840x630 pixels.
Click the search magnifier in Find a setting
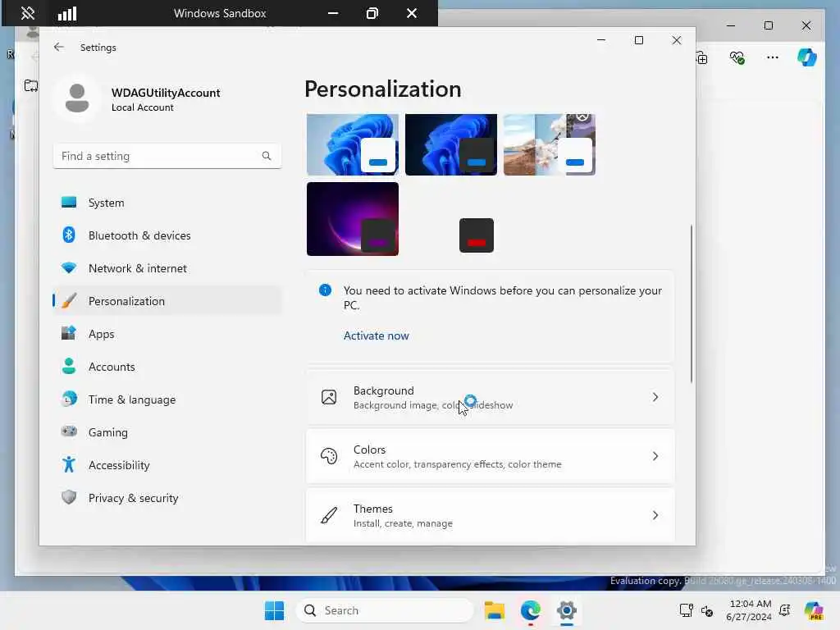(x=267, y=156)
